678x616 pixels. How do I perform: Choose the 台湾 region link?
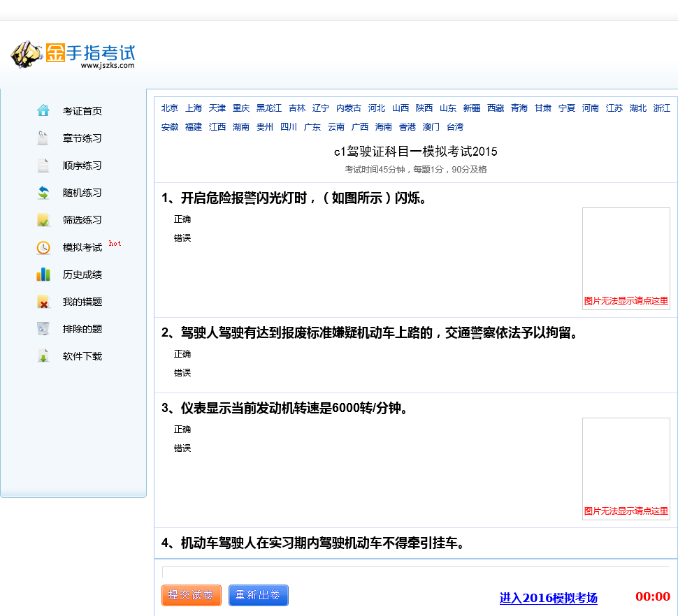click(455, 127)
